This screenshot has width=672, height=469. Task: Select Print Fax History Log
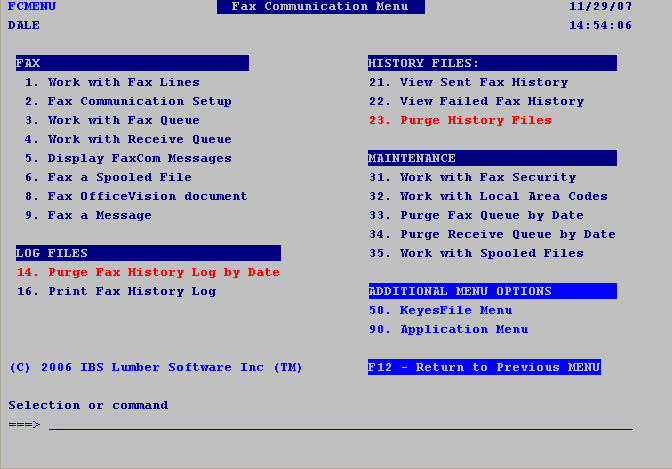tap(117, 291)
